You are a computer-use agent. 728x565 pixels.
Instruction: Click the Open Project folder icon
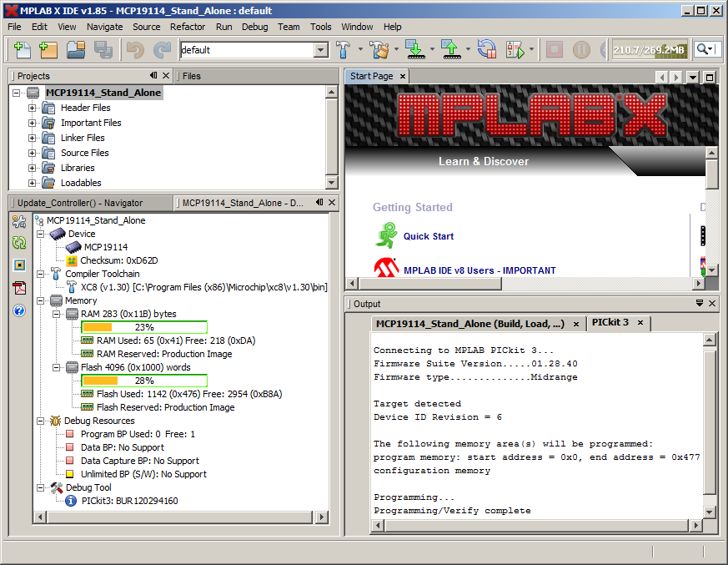(x=76, y=50)
